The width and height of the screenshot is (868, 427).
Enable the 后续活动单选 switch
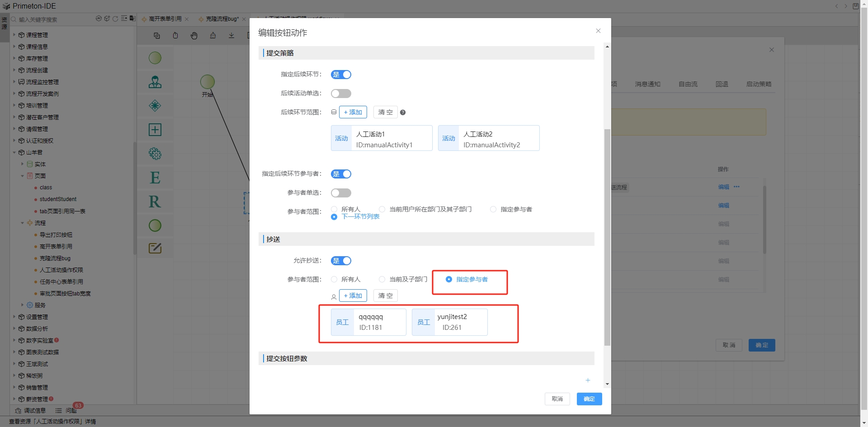point(341,94)
